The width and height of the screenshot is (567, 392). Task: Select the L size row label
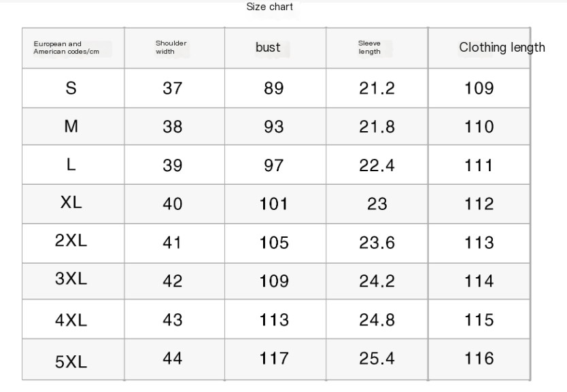(71, 164)
